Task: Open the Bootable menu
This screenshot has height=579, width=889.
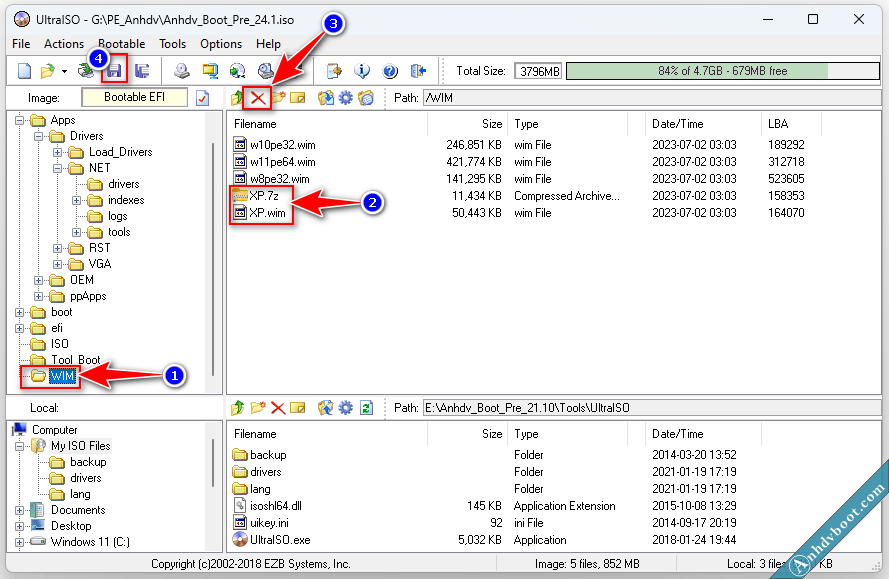Action: 121,44
